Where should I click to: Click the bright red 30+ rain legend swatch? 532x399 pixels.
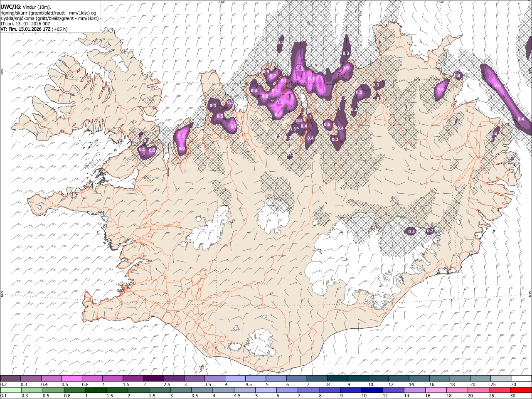(x=521, y=390)
